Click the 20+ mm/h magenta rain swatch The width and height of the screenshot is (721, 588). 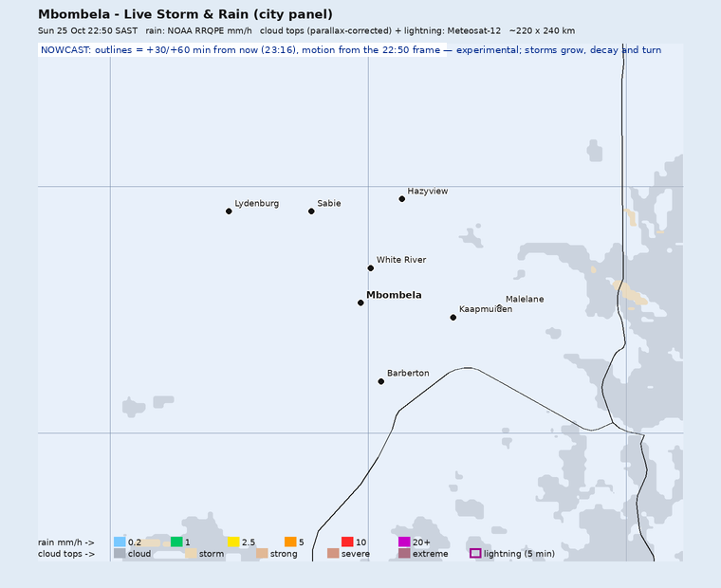(x=404, y=542)
